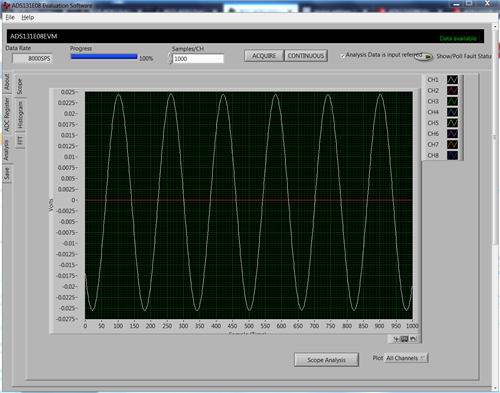
Task: Select the CH3 green waveform legend icon
Action: tap(452, 101)
